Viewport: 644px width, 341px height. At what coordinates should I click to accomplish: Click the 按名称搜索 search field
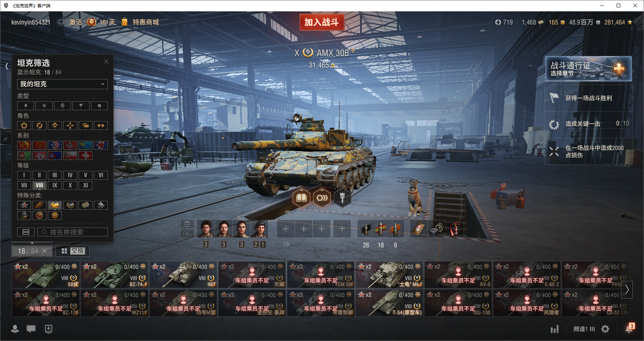coord(73,232)
